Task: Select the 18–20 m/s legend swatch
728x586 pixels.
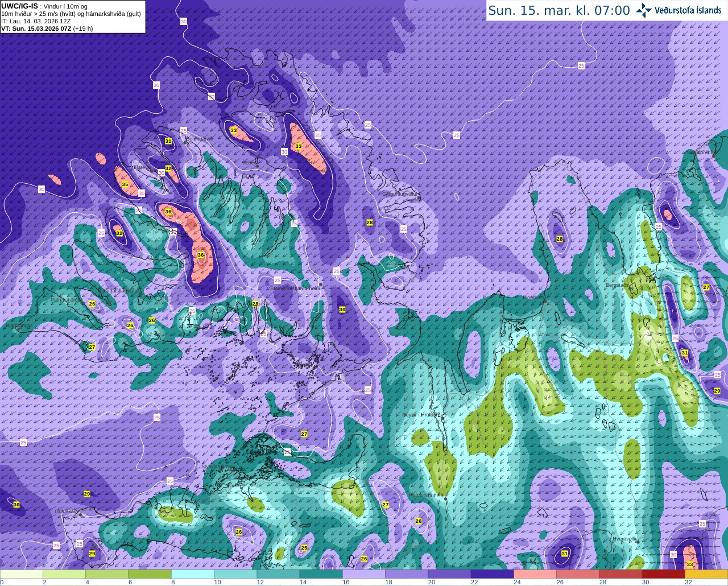Action: (407, 574)
